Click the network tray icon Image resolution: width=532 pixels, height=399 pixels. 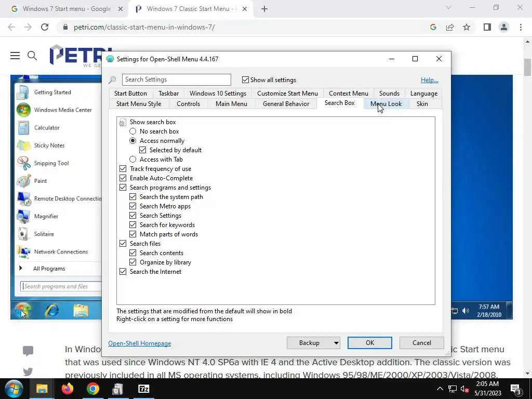pos(453,389)
